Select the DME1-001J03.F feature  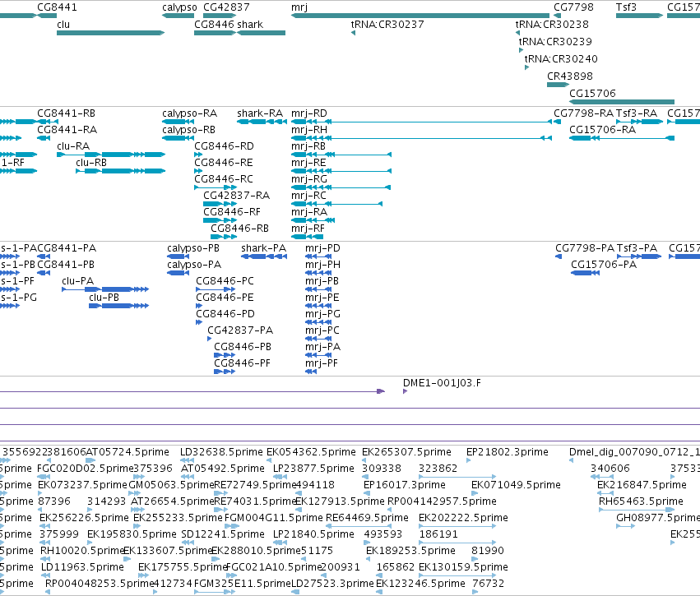pyautogui.click(x=405, y=391)
